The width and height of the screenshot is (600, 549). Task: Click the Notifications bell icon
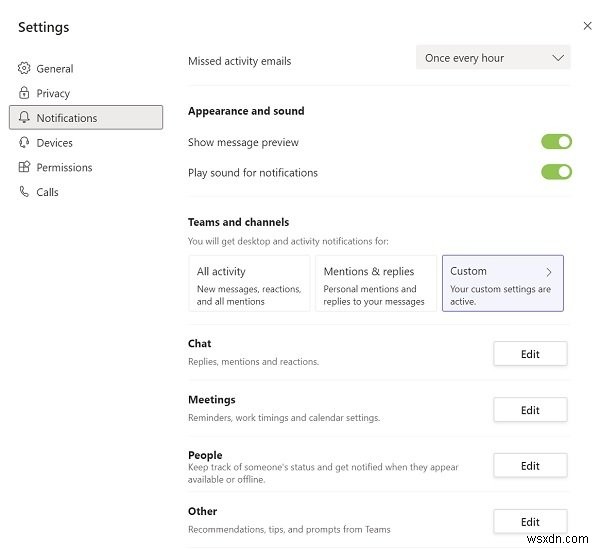24,117
